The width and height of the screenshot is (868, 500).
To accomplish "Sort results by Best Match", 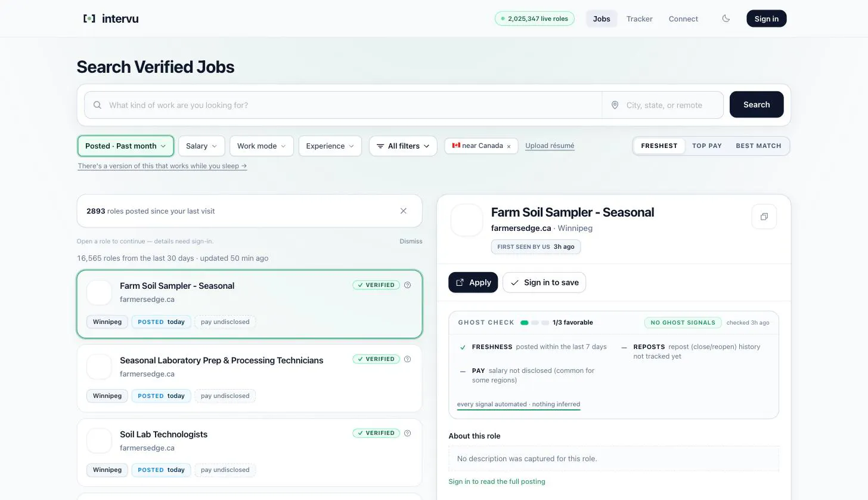I will [758, 146].
